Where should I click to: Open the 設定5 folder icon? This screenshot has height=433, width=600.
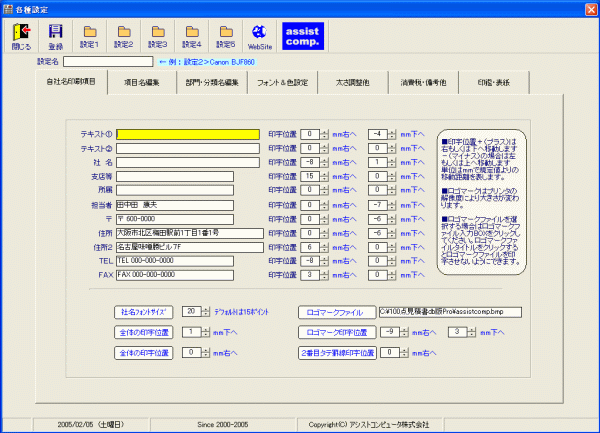226,36
